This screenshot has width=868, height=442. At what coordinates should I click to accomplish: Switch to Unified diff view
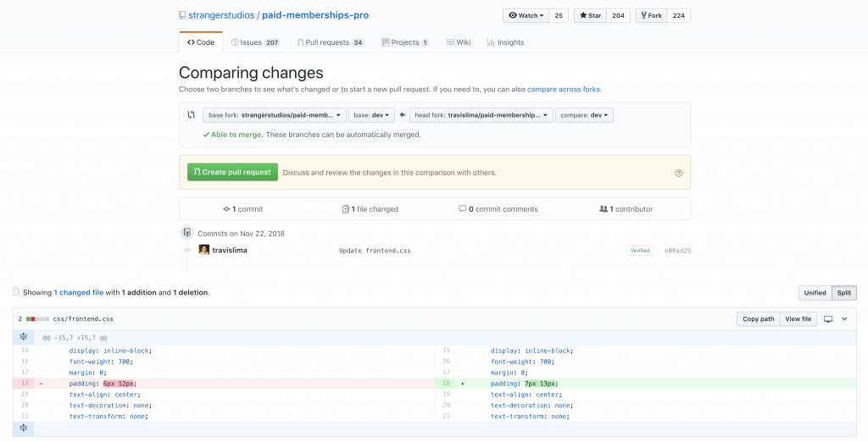[815, 293]
